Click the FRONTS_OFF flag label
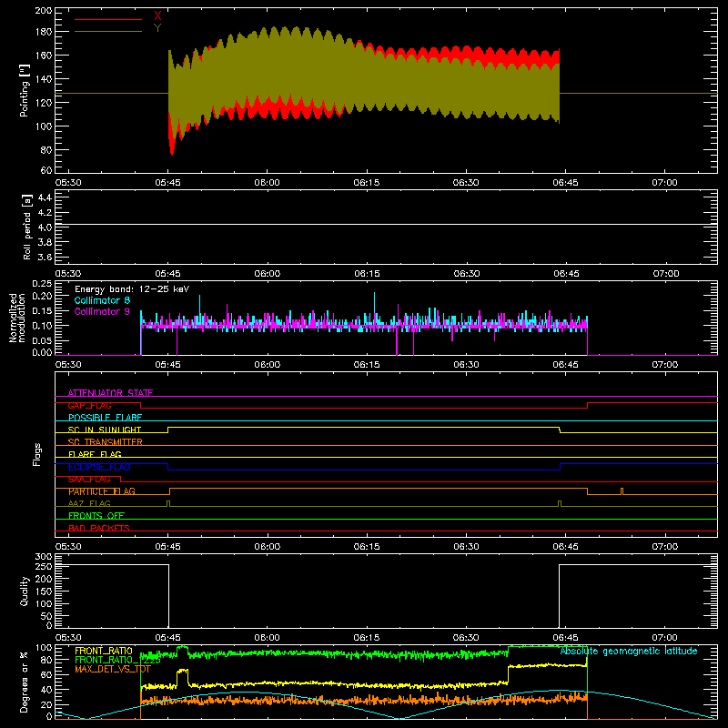The width and height of the screenshot is (728, 728). coord(96,516)
